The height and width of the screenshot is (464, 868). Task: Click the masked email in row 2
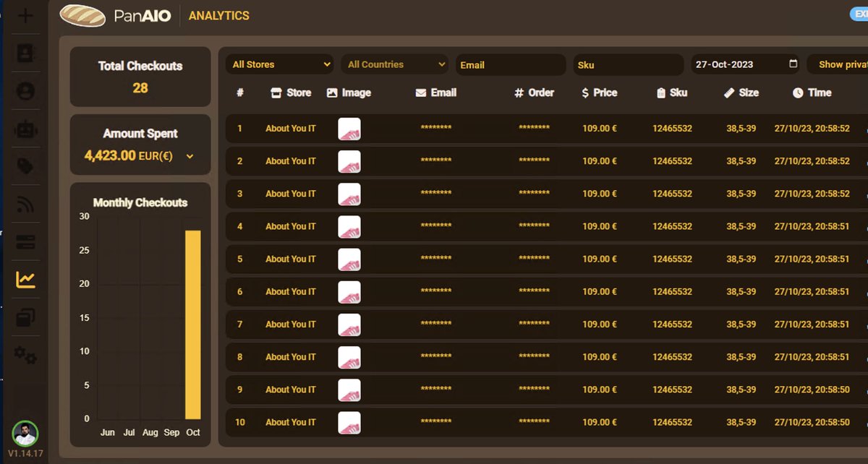(x=436, y=162)
